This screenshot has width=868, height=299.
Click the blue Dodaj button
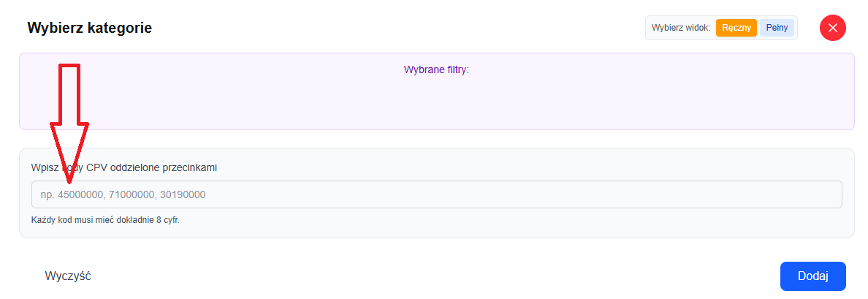(812, 276)
